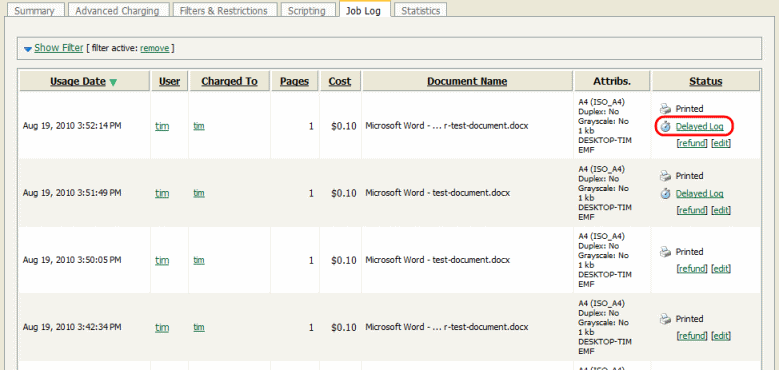Edit the 3:52:14 PM print job
779x370 pixels.
coord(721,144)
